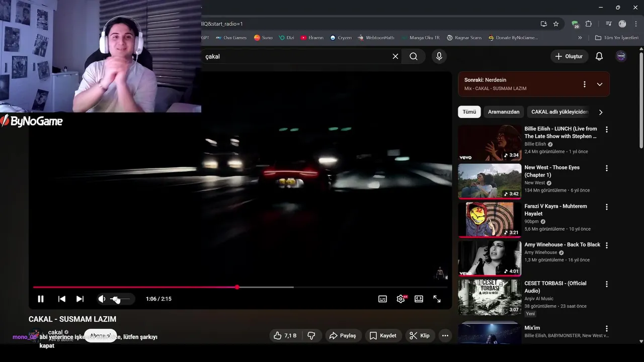Skip to the next video
The width and height of the screenshot is (644, 362).
point(80,299)
